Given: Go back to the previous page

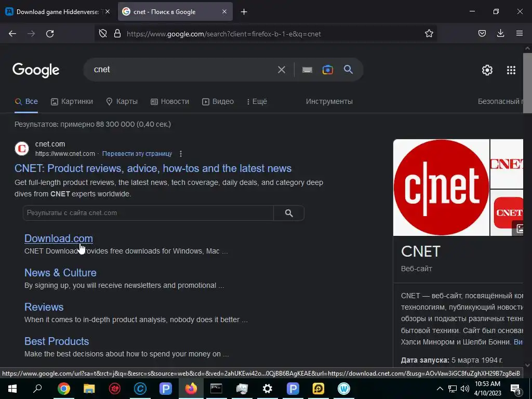Looking at the screenshot, I should pyautogui.click(x=12, y=34).
